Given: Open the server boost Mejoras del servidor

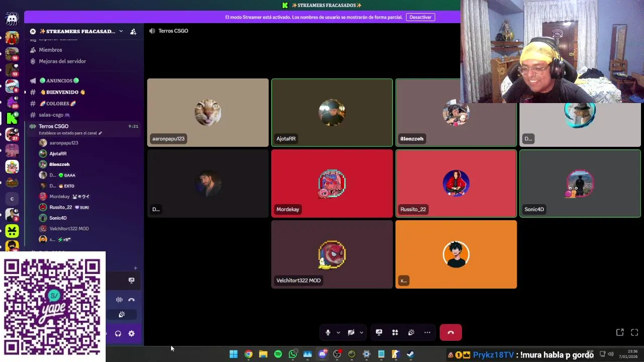Looking at the screenshot, I should click(62, 61).
